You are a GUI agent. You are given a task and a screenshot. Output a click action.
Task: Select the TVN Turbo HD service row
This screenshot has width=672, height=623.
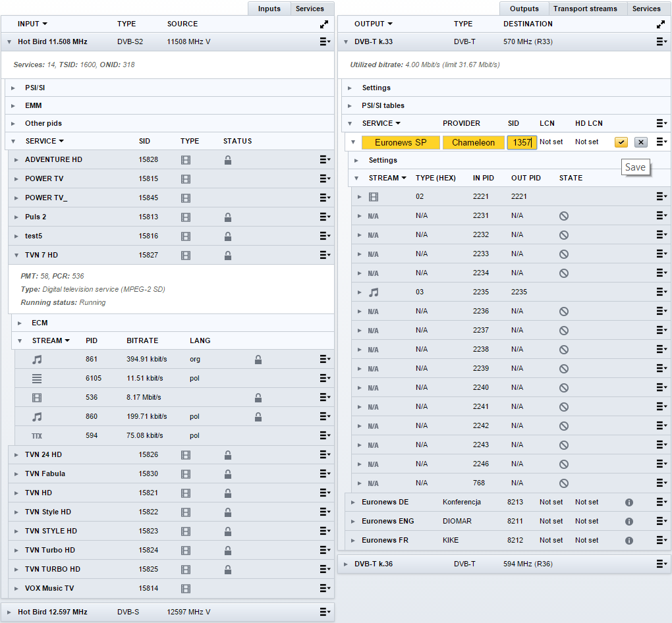171,550
